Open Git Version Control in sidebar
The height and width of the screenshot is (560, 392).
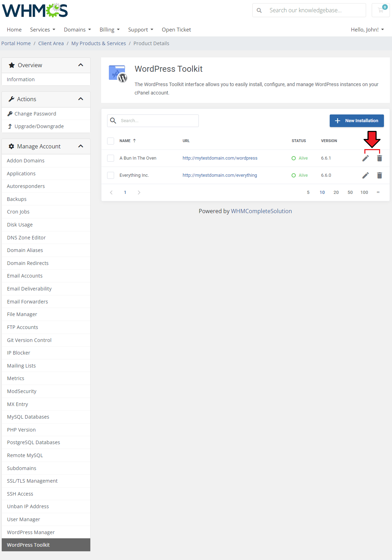point(46,340)
